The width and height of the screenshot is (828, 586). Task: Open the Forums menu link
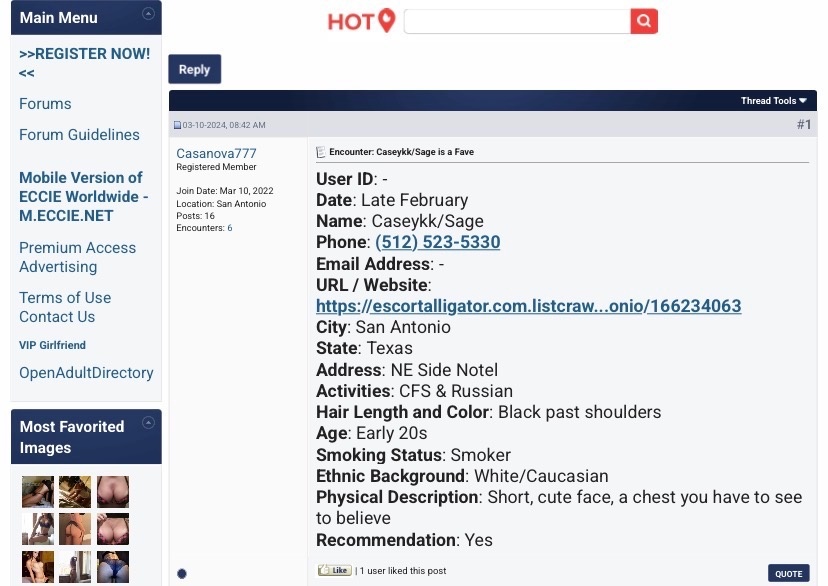click(x=45, y=104)
